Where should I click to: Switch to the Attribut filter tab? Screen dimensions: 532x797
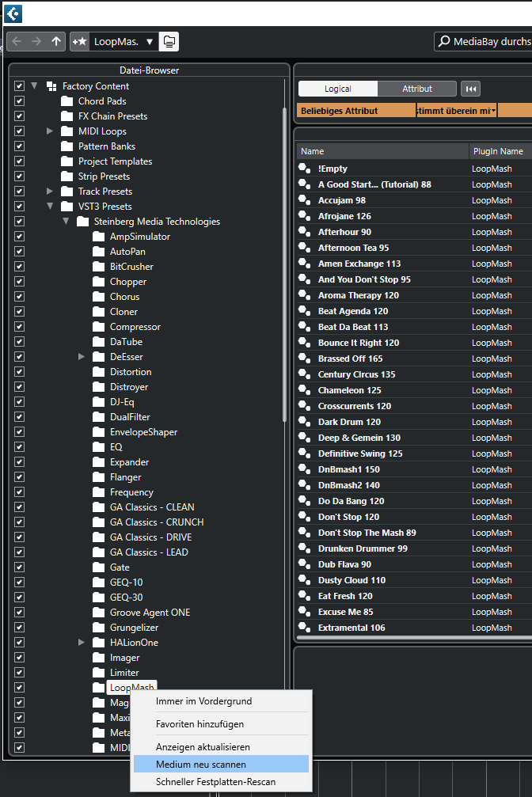click(417, 89)
